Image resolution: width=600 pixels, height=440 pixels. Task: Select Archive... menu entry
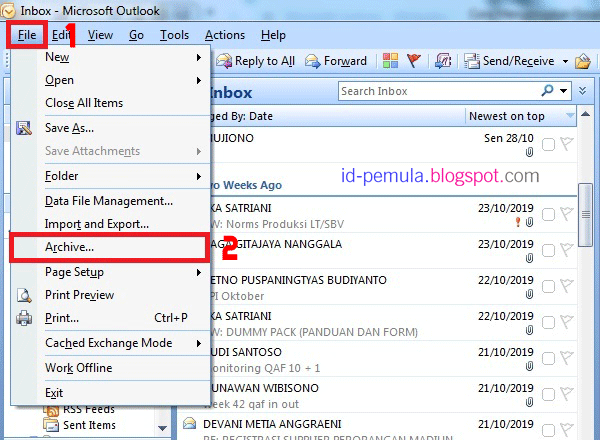coord(109,247)
